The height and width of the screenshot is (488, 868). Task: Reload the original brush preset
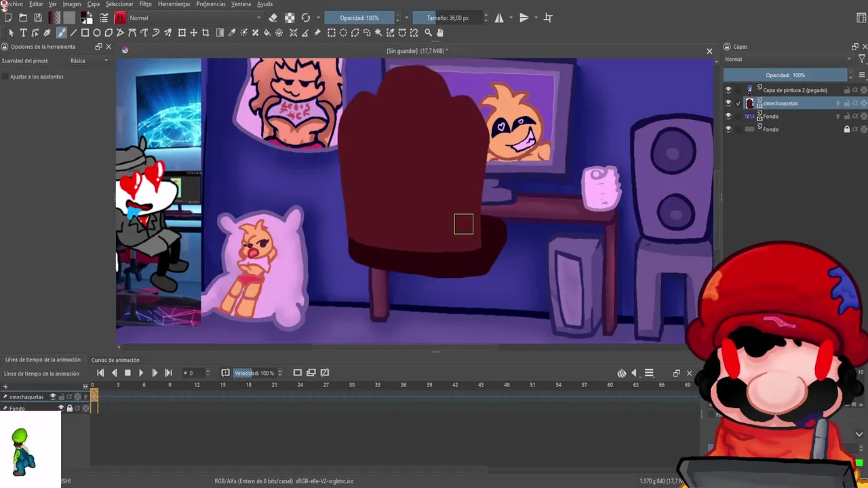click(306, 18)
